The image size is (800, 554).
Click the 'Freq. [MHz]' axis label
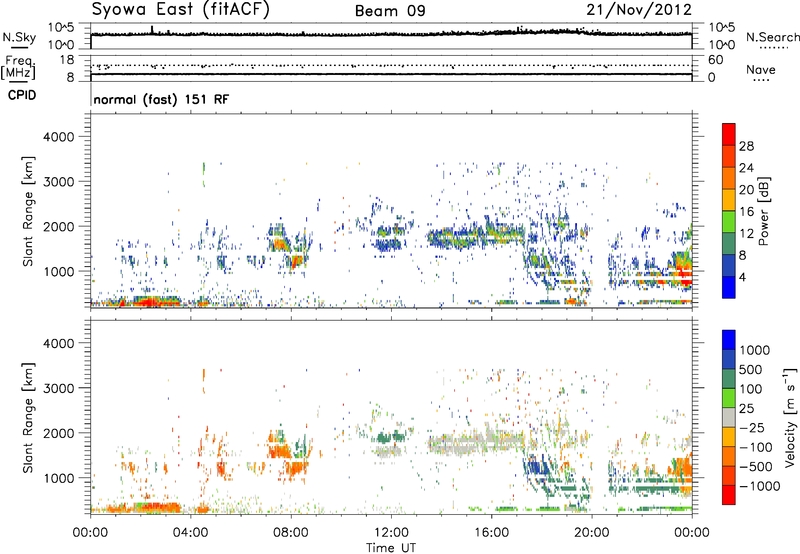(18, 67)
